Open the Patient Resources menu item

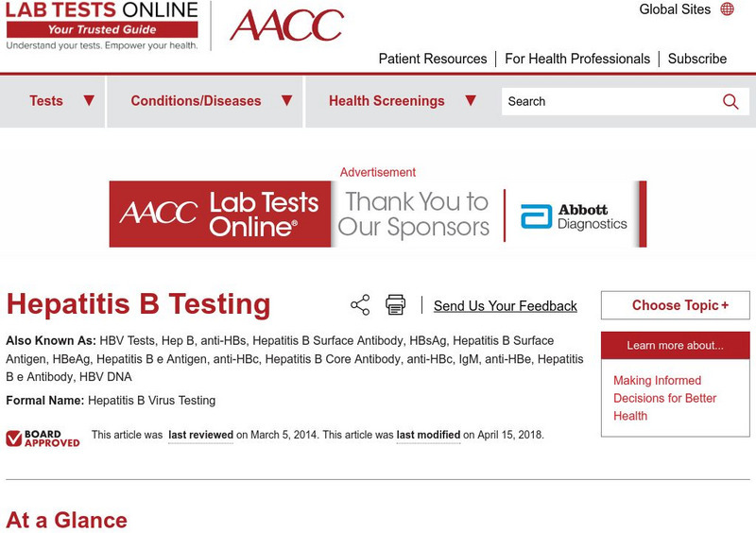[x=433, y=59]
